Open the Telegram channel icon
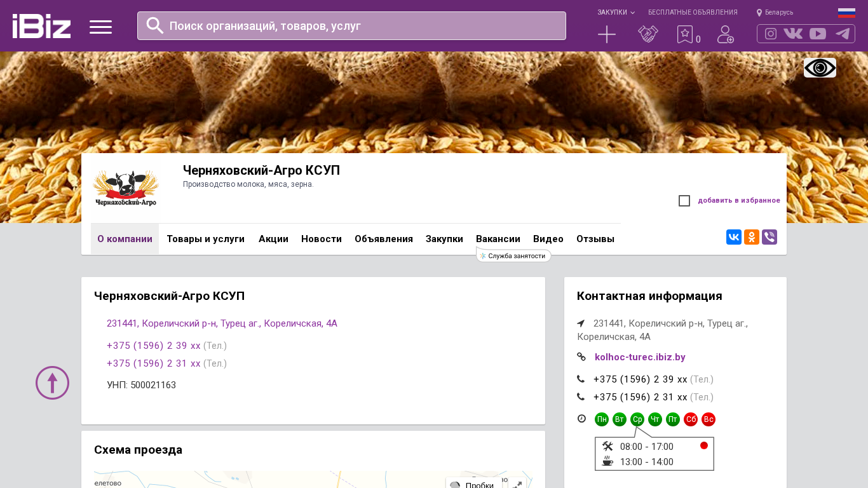This screenshot has width=868, height=488. pyautogui.click(x=843, y=34)
